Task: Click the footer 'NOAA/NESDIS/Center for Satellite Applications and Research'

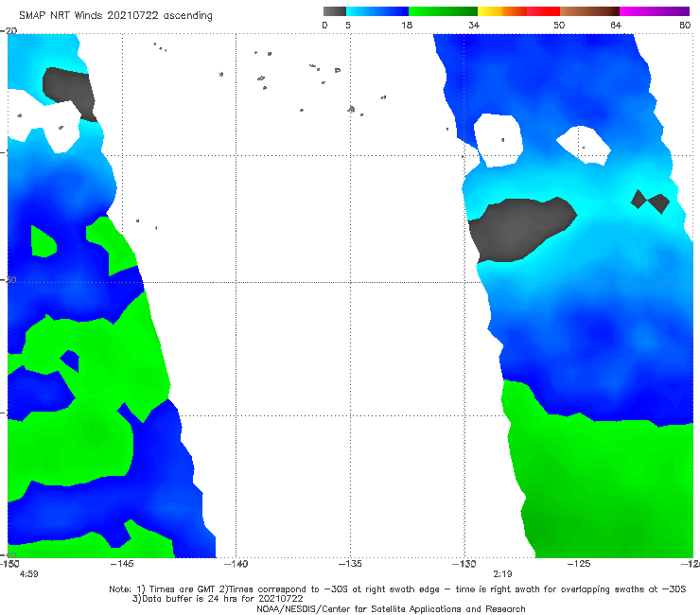Action: (391, 609)
